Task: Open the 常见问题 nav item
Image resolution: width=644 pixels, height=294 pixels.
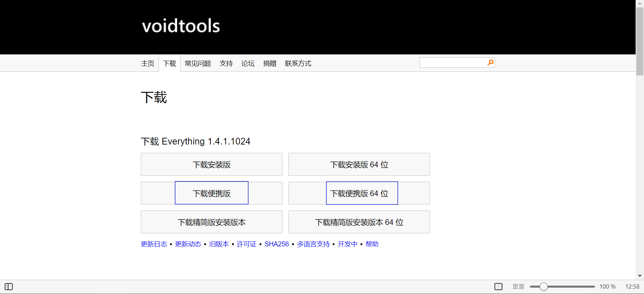Action: click(x=198, y=63)
